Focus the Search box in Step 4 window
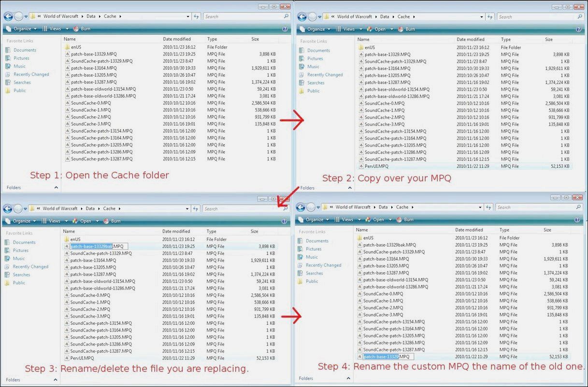The height and width of the screenshot is (387, 588). point(535,207)
